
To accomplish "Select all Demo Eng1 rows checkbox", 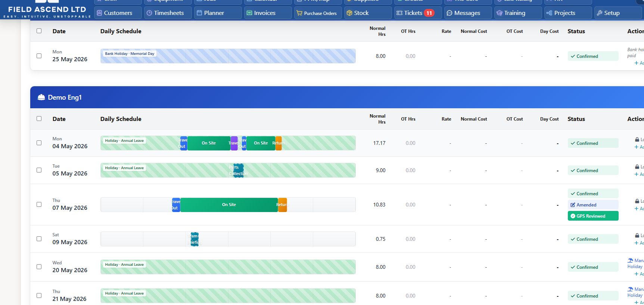I will click(x=39, y=119).
